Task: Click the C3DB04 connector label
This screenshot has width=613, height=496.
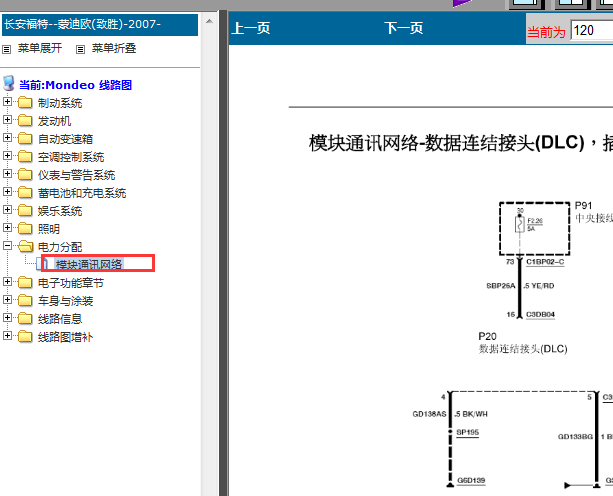Action: [x=540, y=314]
